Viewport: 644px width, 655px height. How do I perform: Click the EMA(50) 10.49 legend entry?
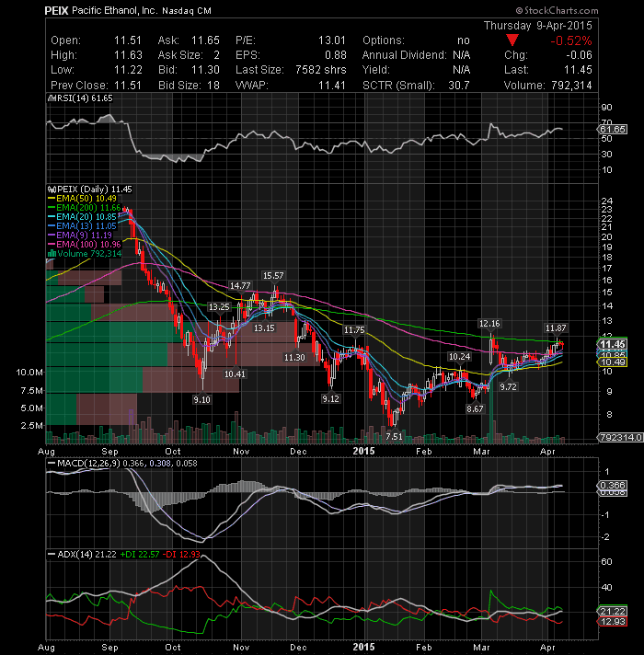(82, 199)
